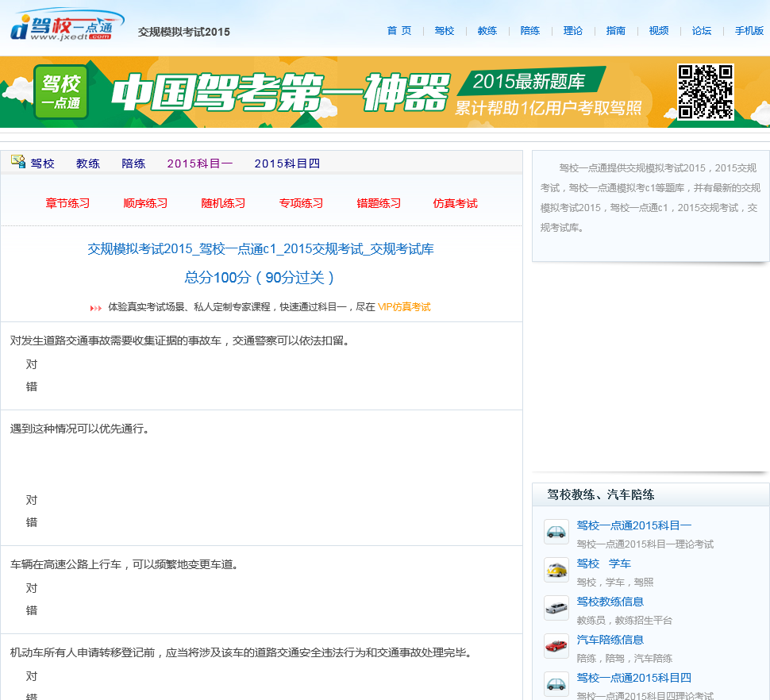Select 错 for the 优先通行 question
The image size is (770, 700).
tap(32, 522)
